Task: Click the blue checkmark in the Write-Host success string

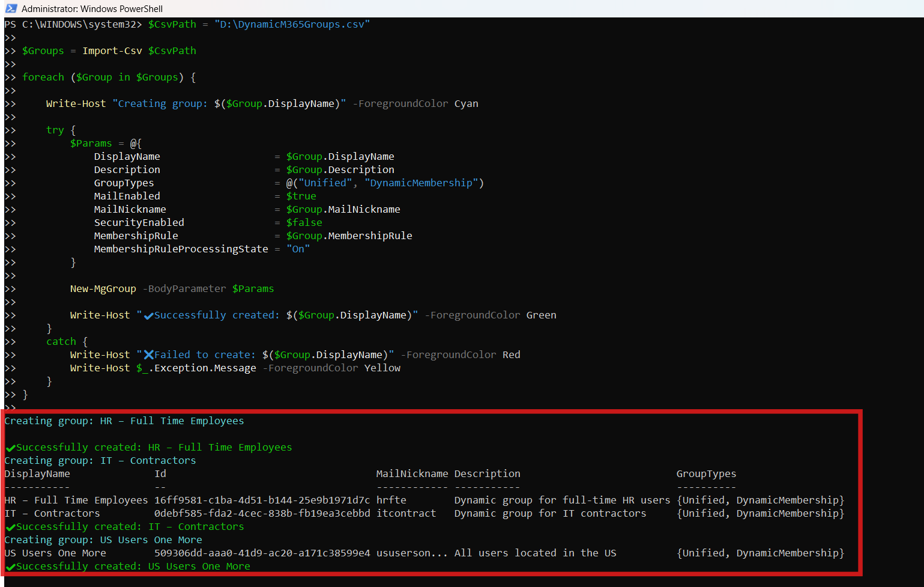Action: coord(148,315)
